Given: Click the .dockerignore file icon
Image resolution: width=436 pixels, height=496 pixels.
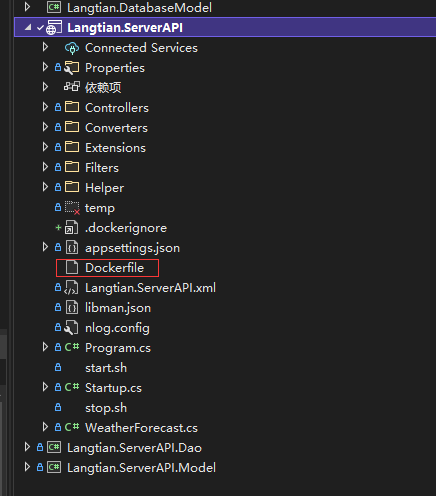Looking at the screenshot, I should click(71, 228).
